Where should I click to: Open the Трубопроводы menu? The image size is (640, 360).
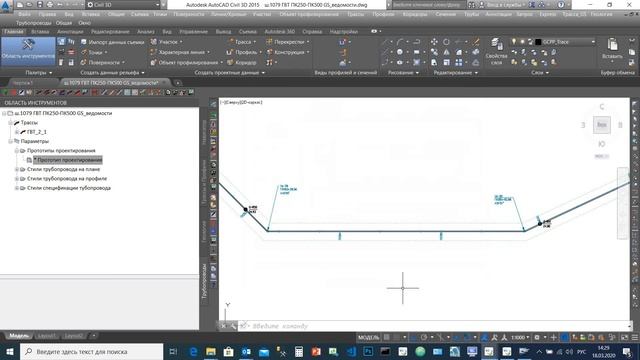point(33,23)
